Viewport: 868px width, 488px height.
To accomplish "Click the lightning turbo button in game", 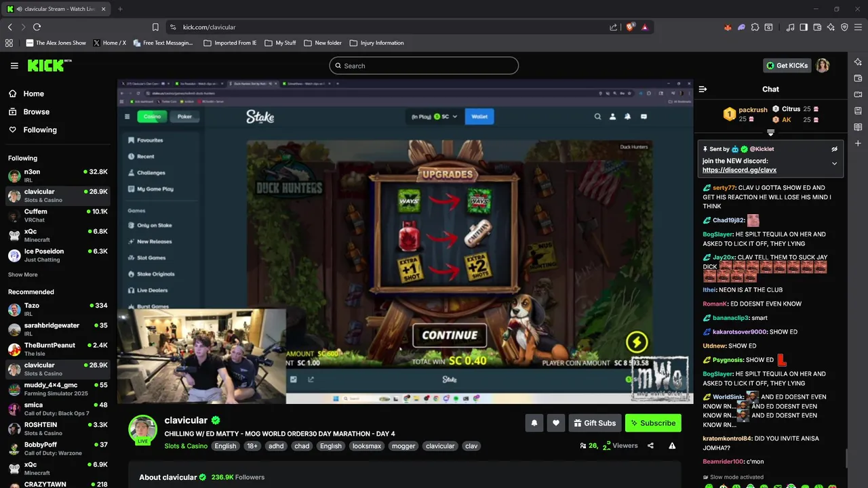I will [x=636, y=342].
